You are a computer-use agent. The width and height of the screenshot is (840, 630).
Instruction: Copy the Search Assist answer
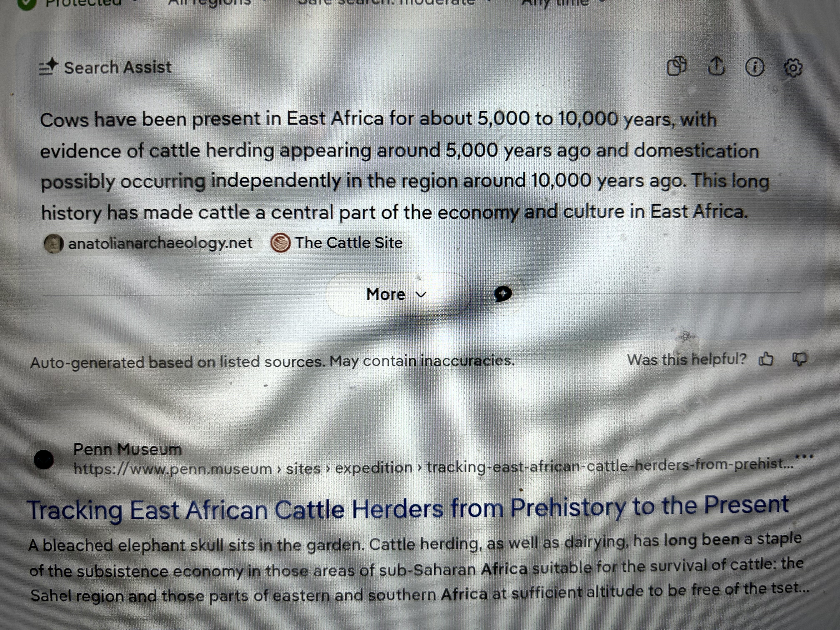coord(677,67)
